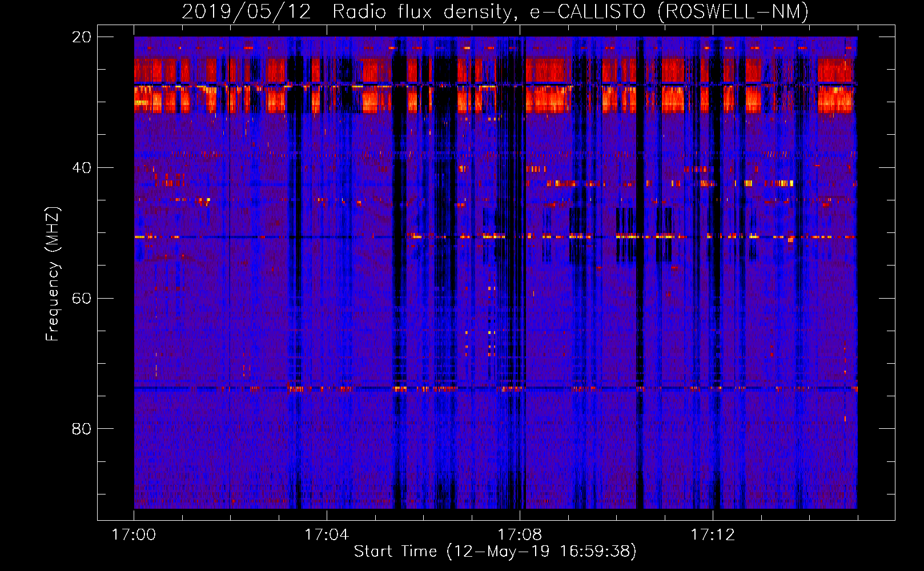Click the 17:08 time tick label
Screen dimensions: 924x571
520,535
